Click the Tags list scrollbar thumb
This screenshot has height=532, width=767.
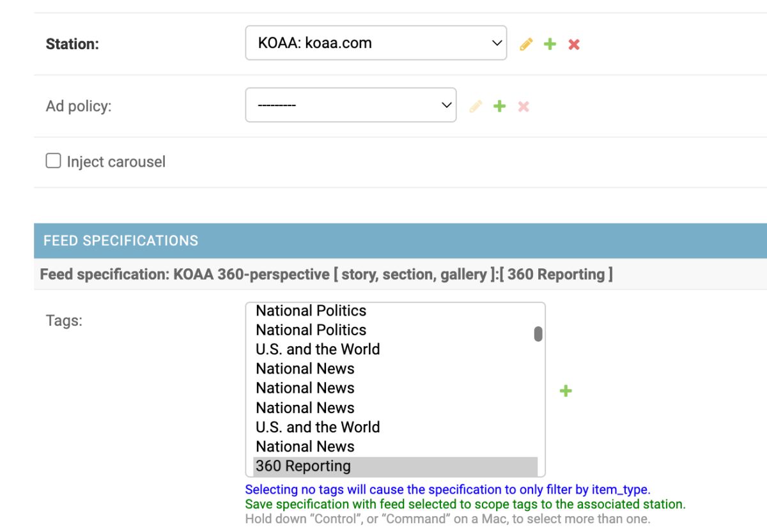click(538, 334)
